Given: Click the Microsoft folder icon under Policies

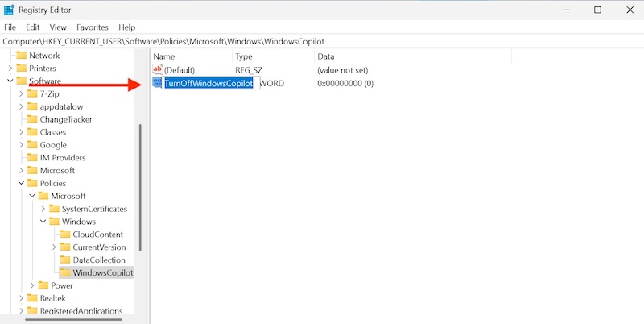Looking at the screenshot, I should (43, 196).
